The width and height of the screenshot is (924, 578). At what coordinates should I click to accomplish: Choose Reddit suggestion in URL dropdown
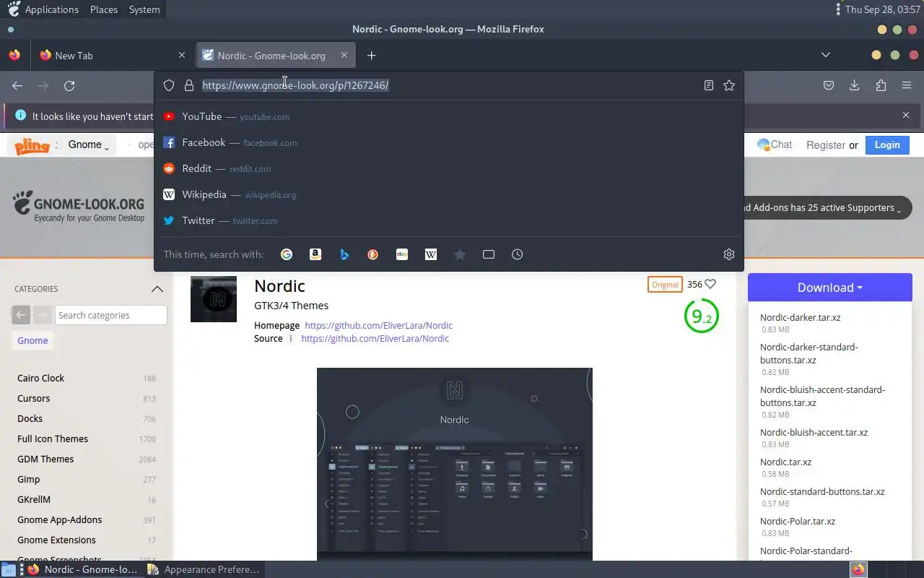pyautogui.click(x=449, y=168)
